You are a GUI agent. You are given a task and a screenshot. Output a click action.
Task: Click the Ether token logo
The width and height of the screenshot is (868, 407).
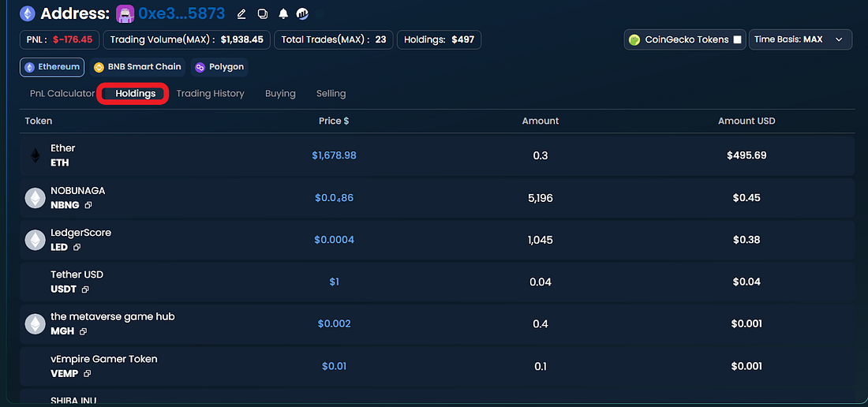36,156
